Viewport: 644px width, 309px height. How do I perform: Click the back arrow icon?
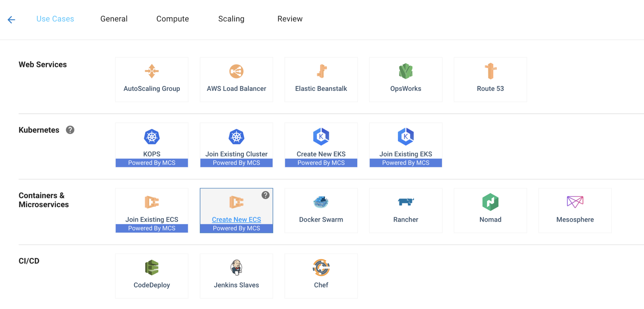(11, 20)
